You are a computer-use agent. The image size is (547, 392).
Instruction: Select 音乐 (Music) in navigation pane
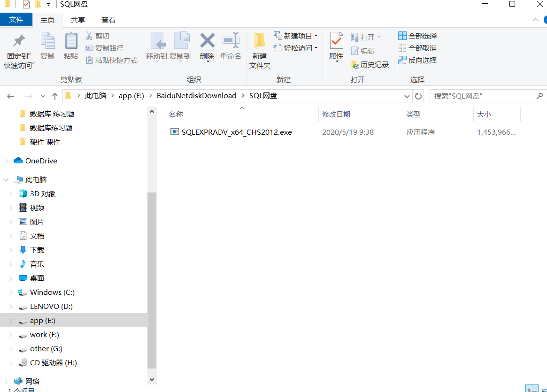pyautogui.click(x=37, y=264)
